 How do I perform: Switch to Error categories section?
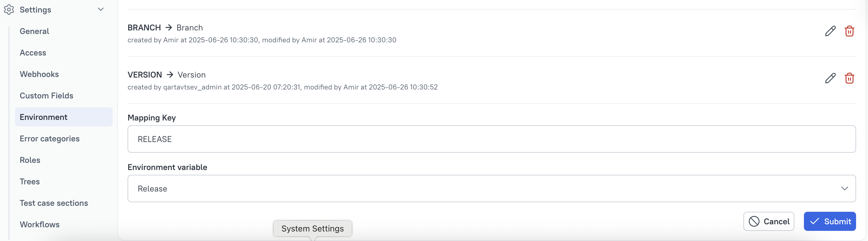pyautogui.click(x=49, y=138)
